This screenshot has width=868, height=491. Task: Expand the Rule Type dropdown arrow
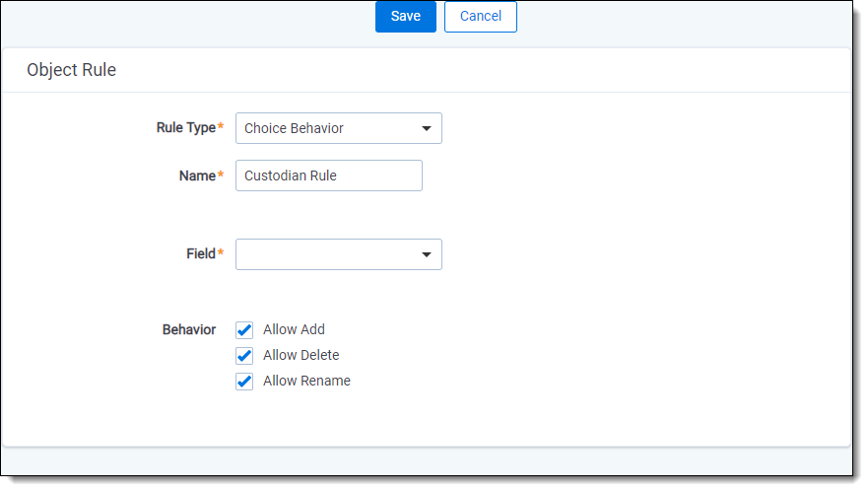coord(426,128)
